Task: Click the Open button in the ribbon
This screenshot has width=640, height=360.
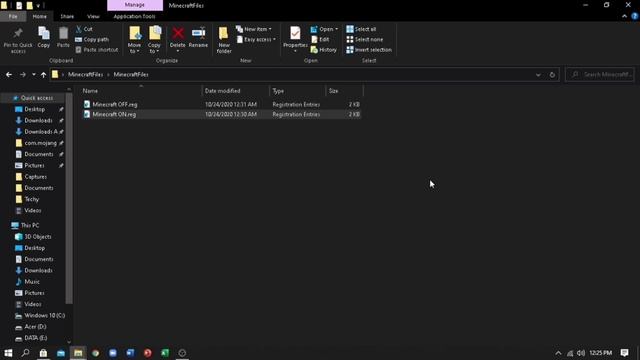Action: pyautogui.click(x=324, y=29)
